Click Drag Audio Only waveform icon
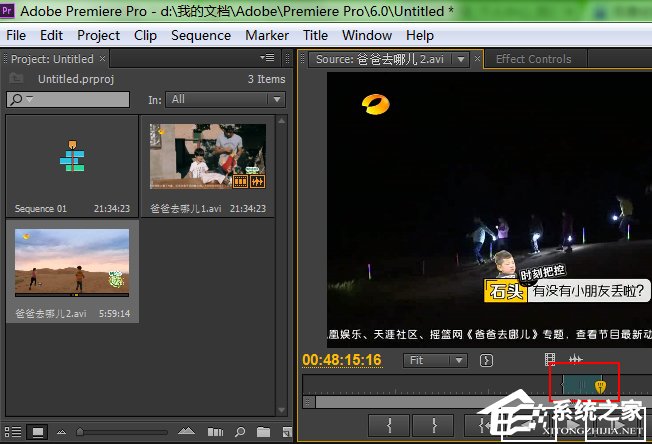This screenshot has width=652, height=444. point(575,359)
